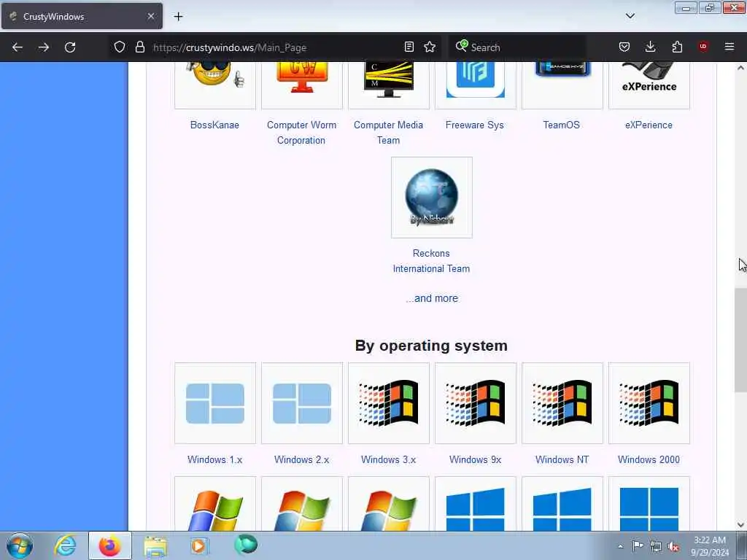Open the Reckons globe thumbnail
Viewport: 747px width, 560px height.
(x=432, y=197)
